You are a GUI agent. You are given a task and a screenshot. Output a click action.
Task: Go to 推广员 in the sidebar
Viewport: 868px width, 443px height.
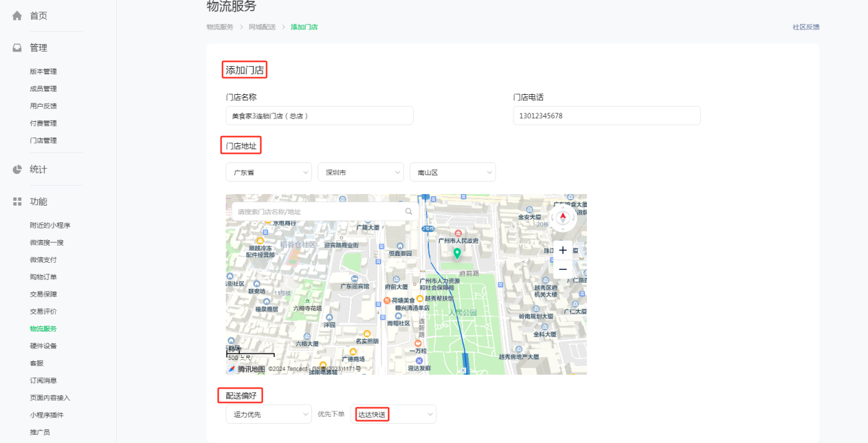(40, 432)
